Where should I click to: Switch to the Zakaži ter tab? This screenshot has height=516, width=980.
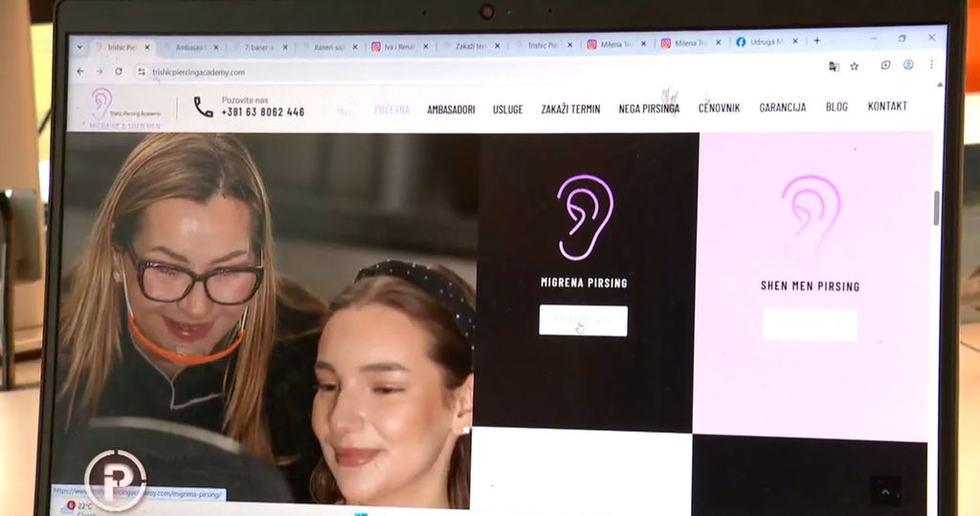[x=471, y=46]
